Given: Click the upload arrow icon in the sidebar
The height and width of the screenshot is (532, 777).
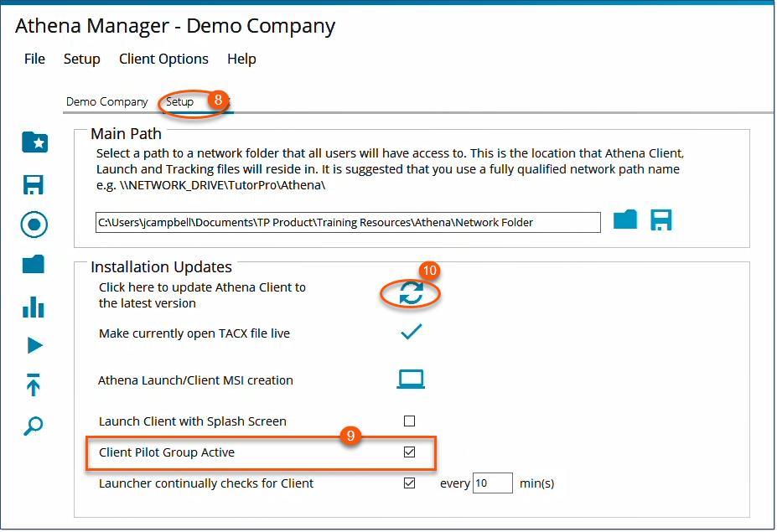Looking at the screenshot, I should pyautogui.click(x=34, y=385).
